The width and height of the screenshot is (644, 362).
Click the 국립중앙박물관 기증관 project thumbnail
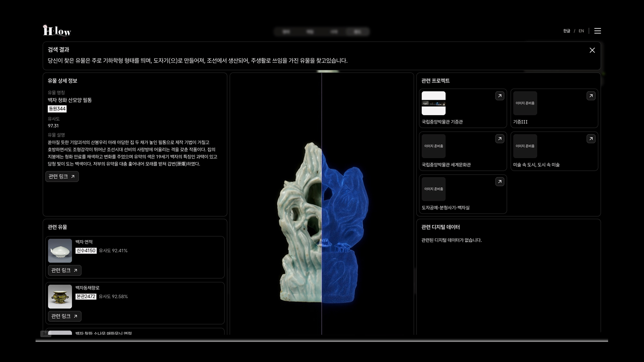[433, 103]
